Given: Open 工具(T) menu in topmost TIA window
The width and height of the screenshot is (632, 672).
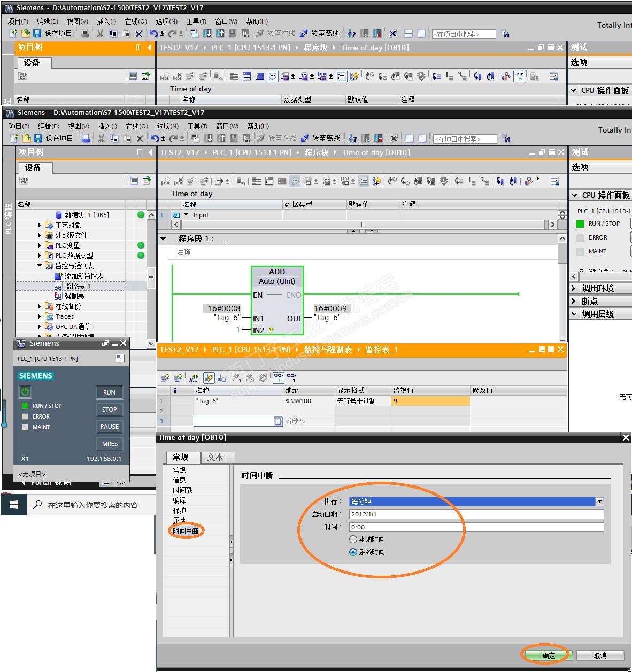Looking at the screenshot, I should point(196,21).
